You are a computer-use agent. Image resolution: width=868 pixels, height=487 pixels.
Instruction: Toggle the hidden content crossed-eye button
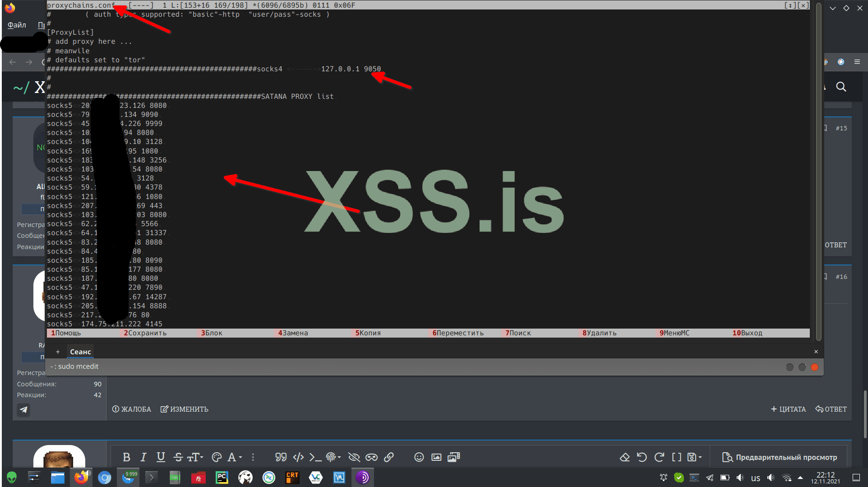tap(354, 457)
